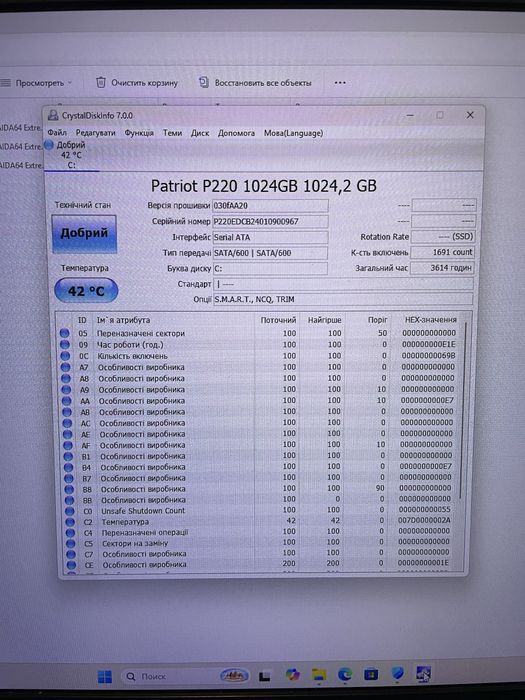Click status circle of row C4 Переназначені операції
The width and height of the screenshot is (525, 700).
[x=71, y=533]
